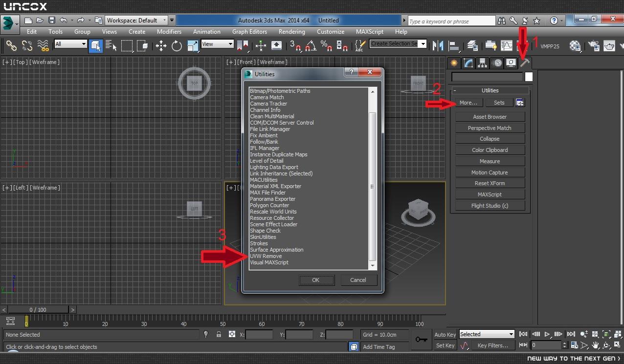Click the Align tool icon
Image resolution: width=624 pixels, height=364 pixels.
(454, 46)
